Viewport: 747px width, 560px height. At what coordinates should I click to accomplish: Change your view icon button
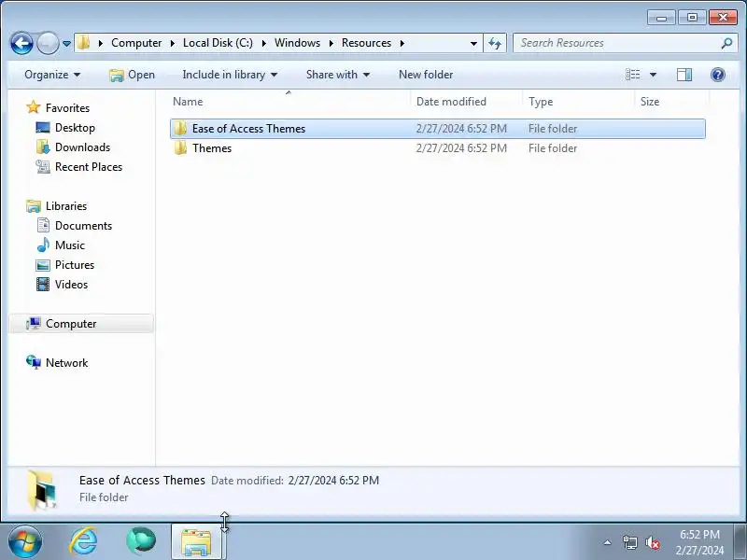coord(633,75)
